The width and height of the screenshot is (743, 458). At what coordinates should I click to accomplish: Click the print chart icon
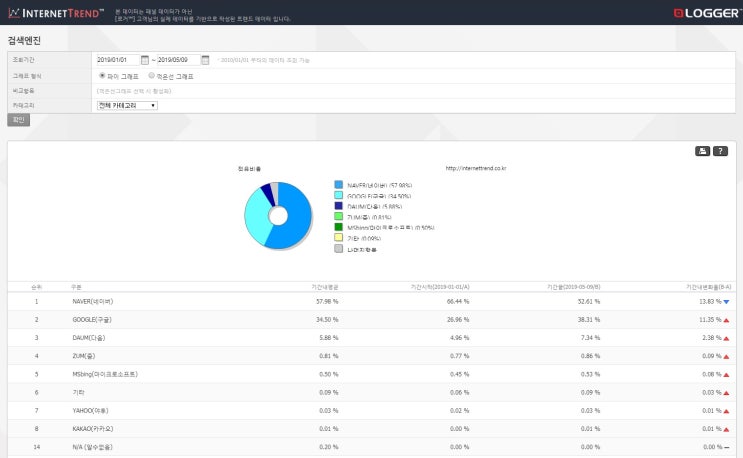702,151
